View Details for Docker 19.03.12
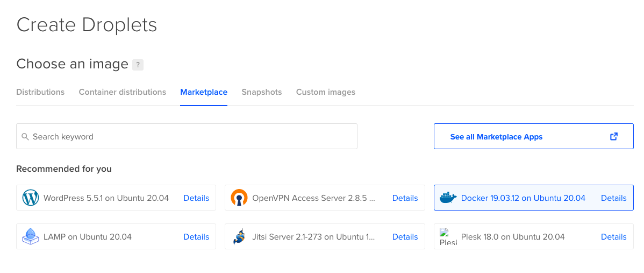The image size is (644, 273). (613, 198)
